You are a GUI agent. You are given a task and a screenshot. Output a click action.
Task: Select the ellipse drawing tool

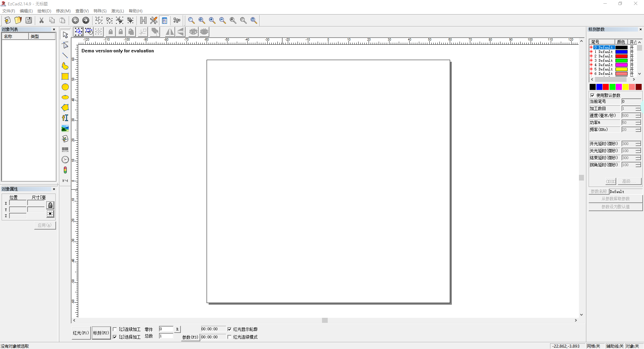coord(65,97)
